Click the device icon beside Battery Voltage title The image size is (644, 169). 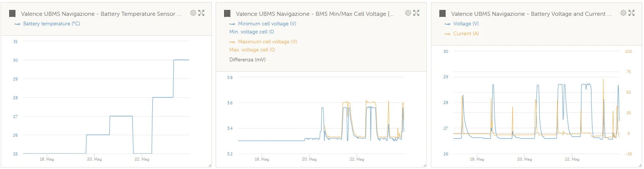[x=443, y=14]
